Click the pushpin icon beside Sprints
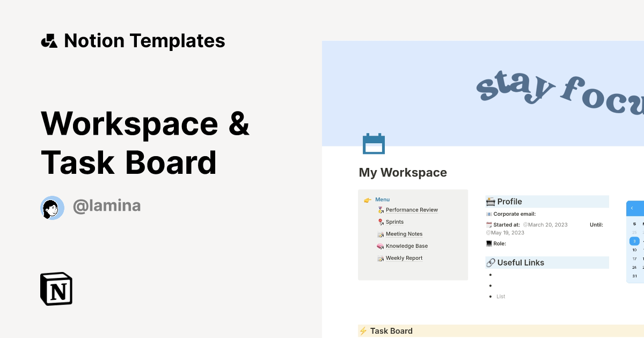 [380, 222]
